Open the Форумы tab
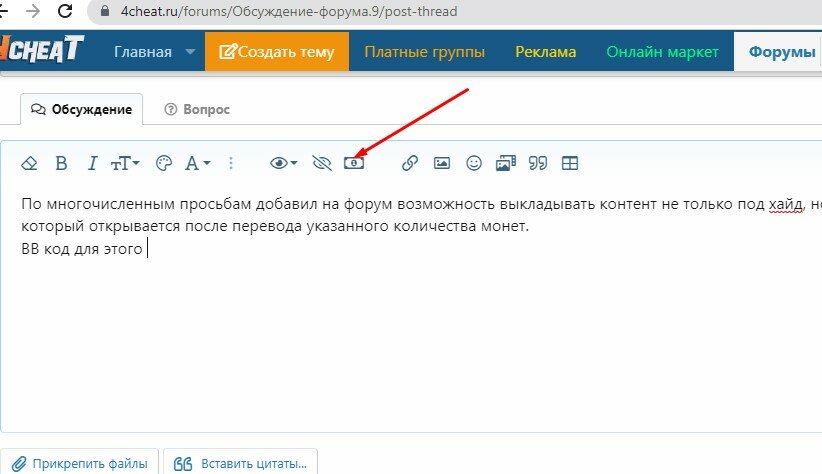Image resolution: width=822 pixels, height=474 pixels. pos(782,51)
